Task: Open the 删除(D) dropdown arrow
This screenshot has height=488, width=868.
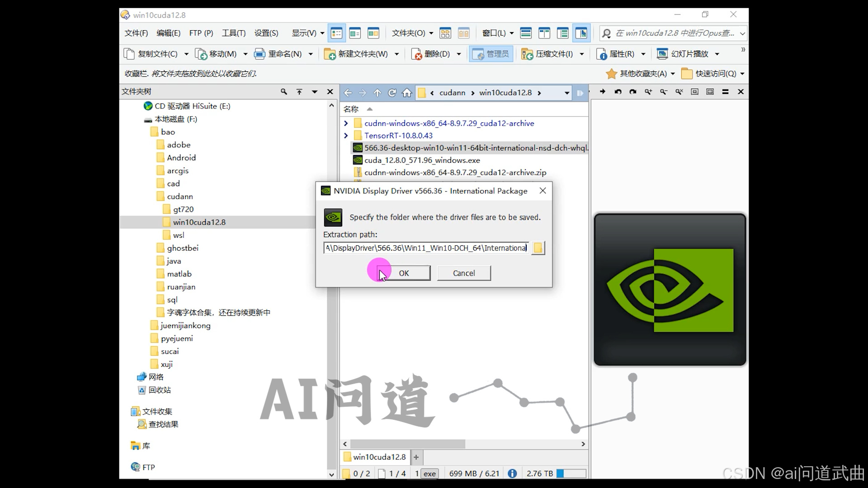Action: (x=459, y=54)
